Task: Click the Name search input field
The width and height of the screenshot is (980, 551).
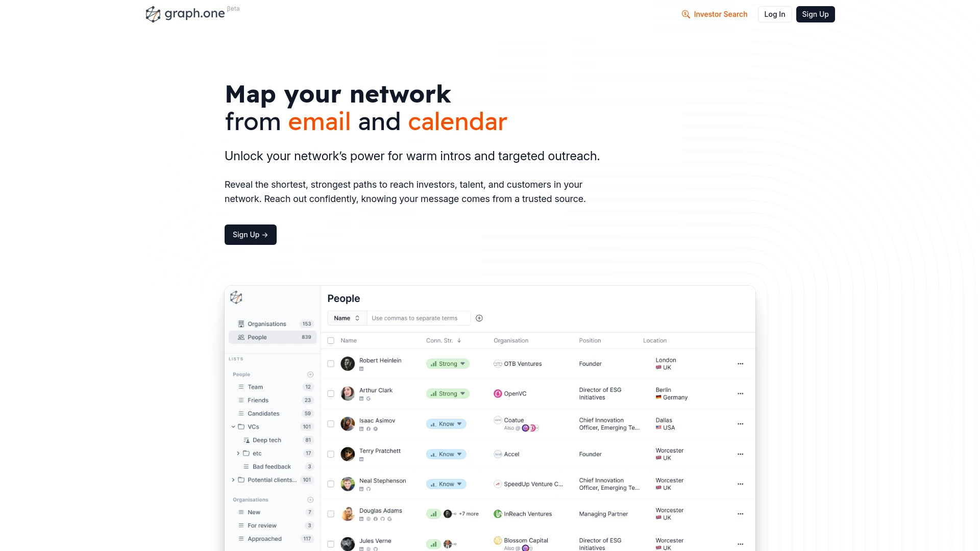Action: [419, 317]
